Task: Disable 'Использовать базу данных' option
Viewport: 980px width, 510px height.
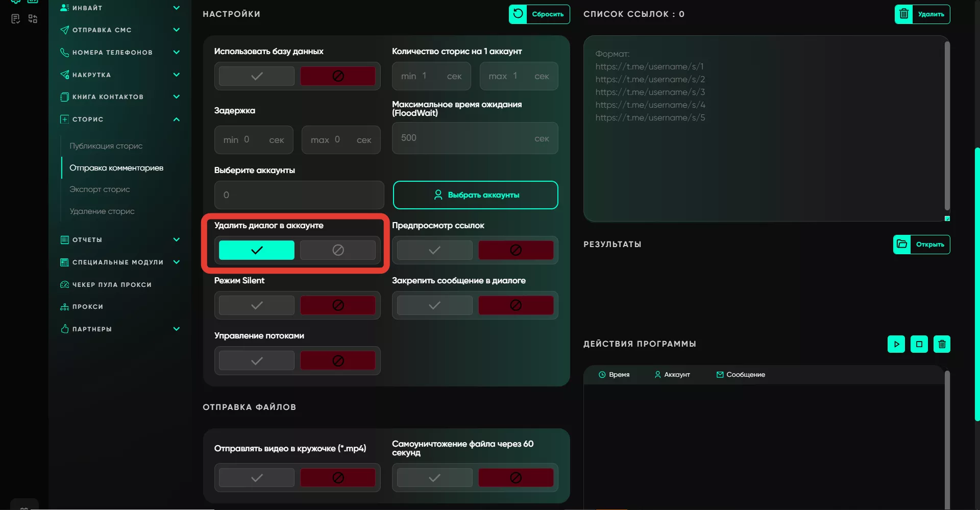Action: [x=338, y=76]
